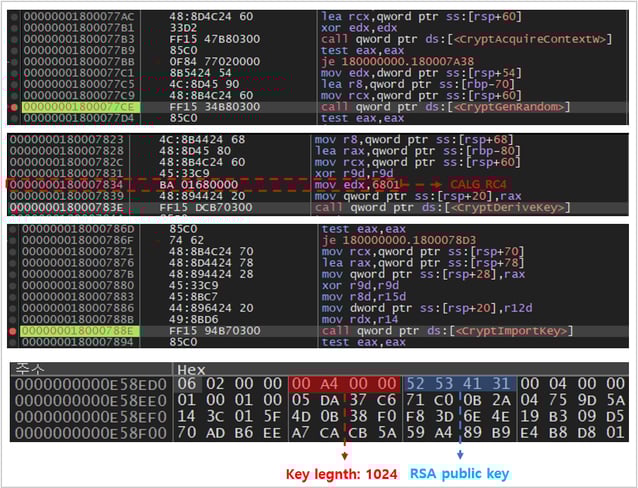Select the highlighted address 00000001800077CE
Image resolution: width=638 pixels, height=488 pixels.
coord(81,107)
